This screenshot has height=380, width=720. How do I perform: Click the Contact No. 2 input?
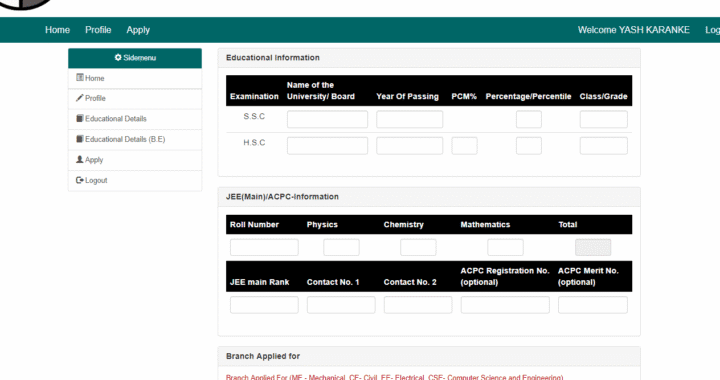[418, 305]
